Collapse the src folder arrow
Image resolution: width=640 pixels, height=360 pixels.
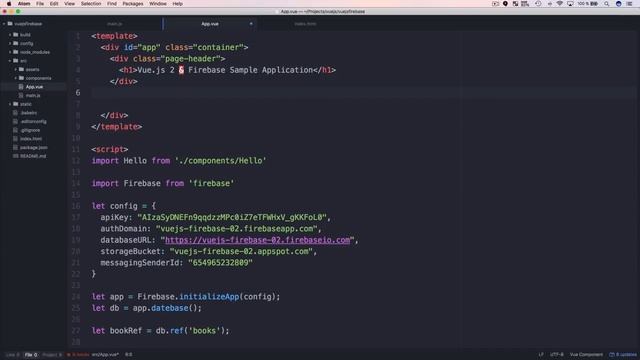point(10,61)
